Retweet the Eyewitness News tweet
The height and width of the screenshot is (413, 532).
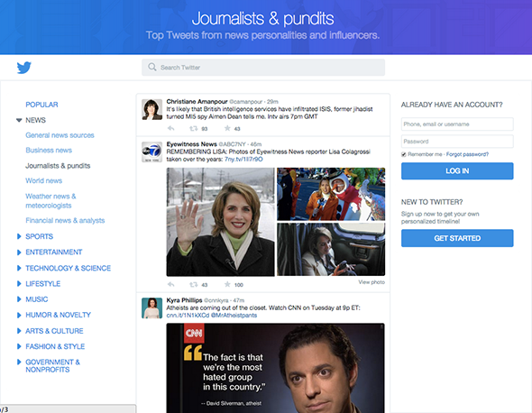193,284
